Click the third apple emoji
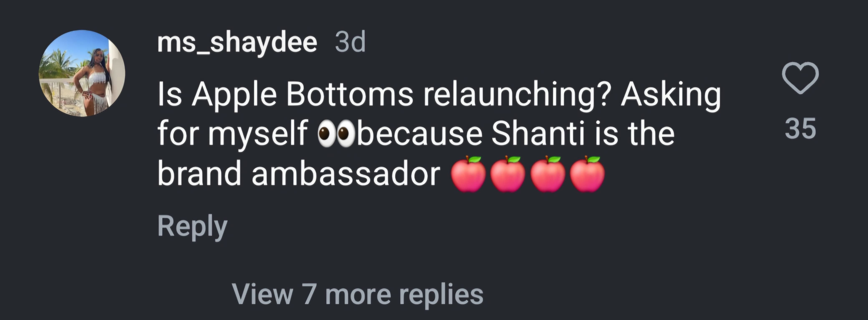The image size is (868, 320). (548, 174)
